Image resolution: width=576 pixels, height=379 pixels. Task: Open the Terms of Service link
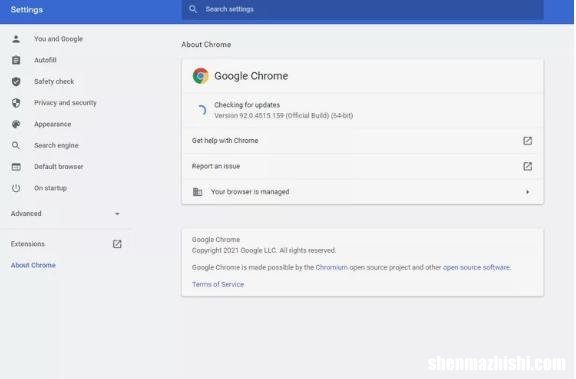(x=218, y=284)
